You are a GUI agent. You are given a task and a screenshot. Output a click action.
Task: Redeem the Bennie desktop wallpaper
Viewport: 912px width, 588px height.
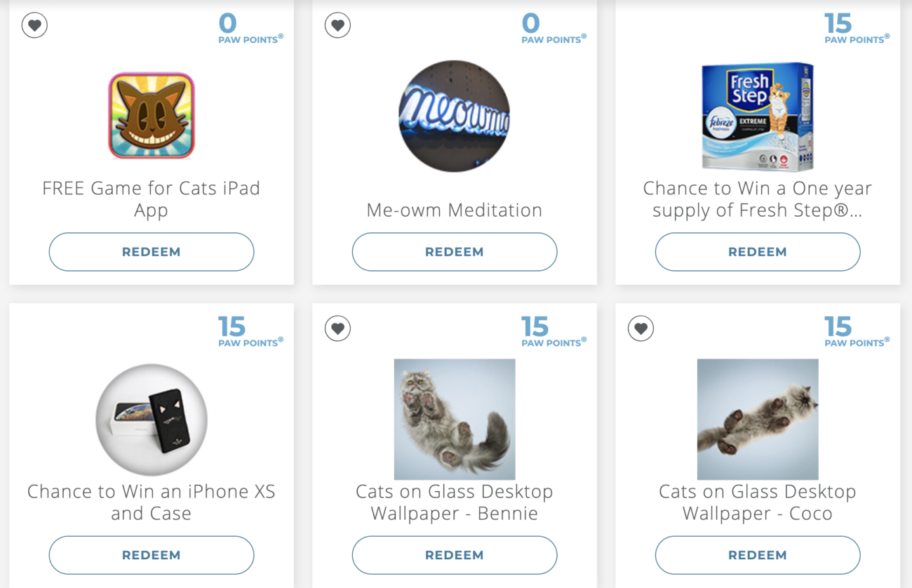pyautogui.click(x=454, y=554)
